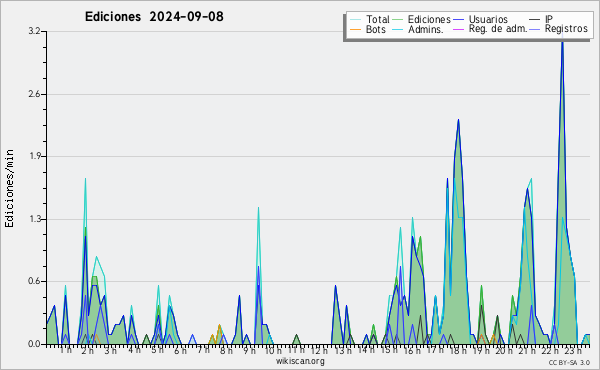Image resolution: width=600 pixels, height=370 pixels.
Task: Click the 2.6 y-axis value
Action: coord(34,94)
